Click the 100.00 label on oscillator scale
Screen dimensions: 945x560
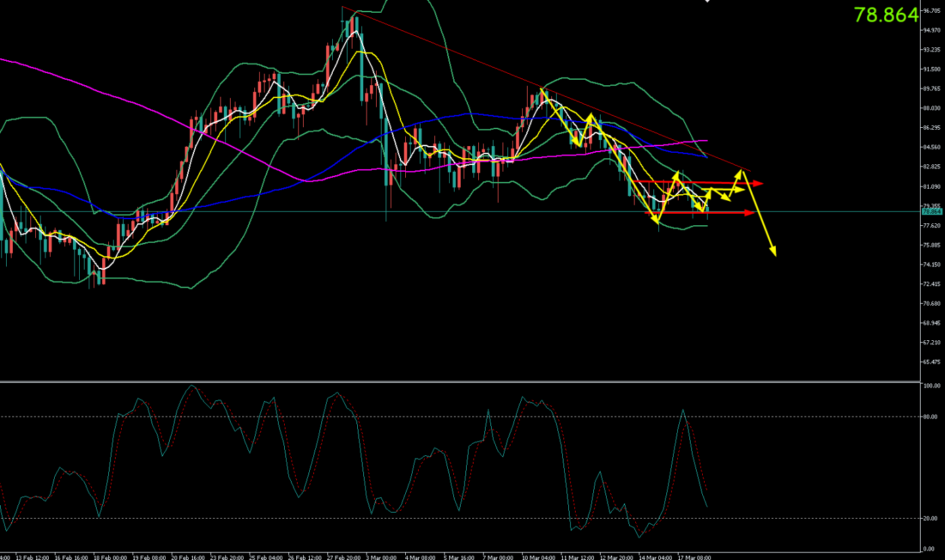pyautogui.click(x=931, y=386)
